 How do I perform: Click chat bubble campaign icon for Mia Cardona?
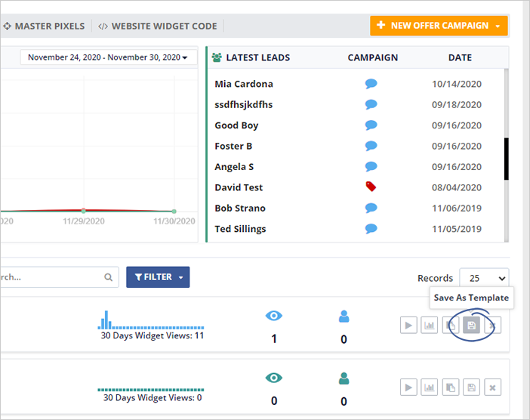[x=371, y=84]
